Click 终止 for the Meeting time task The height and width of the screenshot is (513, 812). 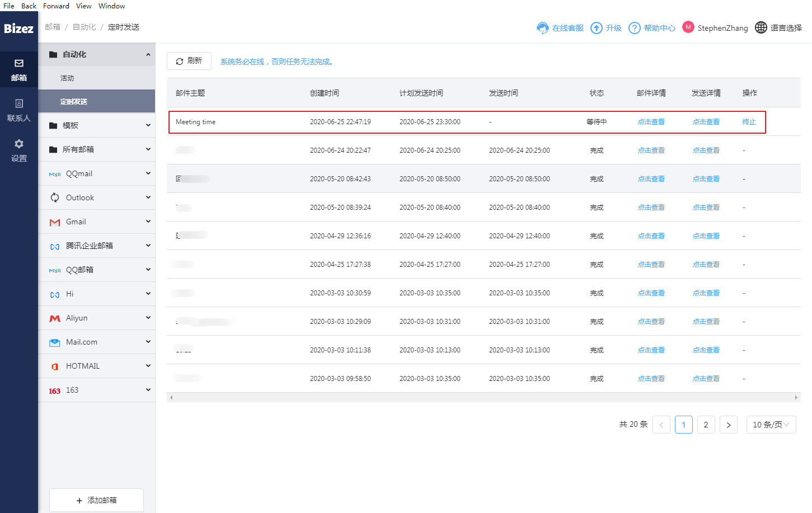(x=749, y=122)
